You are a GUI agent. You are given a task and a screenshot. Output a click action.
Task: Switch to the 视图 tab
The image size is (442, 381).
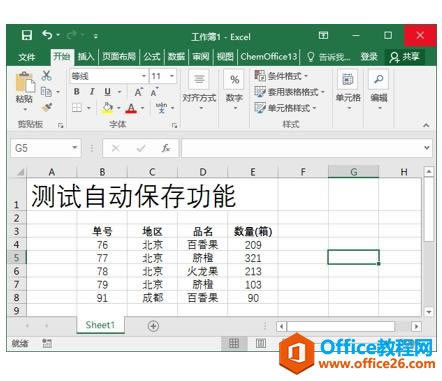[225, 57]
